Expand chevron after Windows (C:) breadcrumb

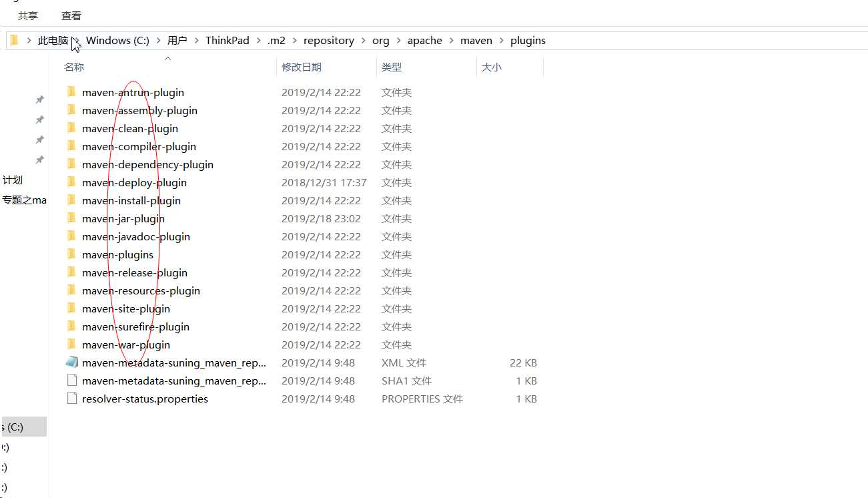point(159,41)
